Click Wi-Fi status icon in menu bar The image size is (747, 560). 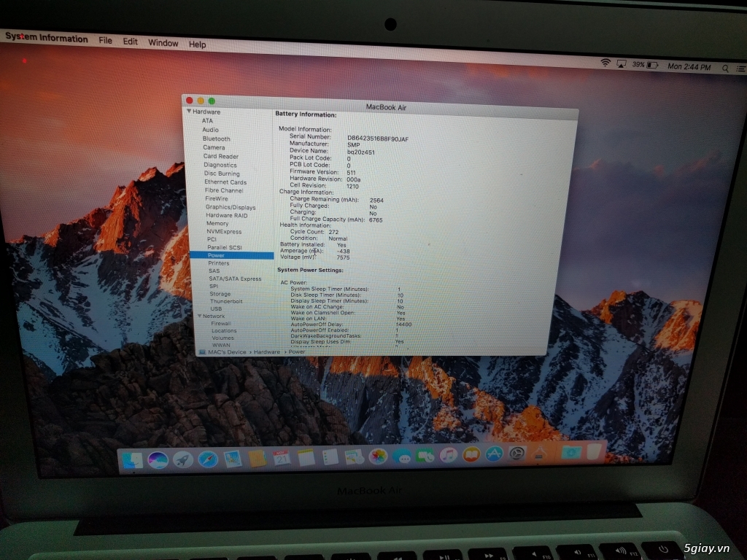click(x=605, y=63)
